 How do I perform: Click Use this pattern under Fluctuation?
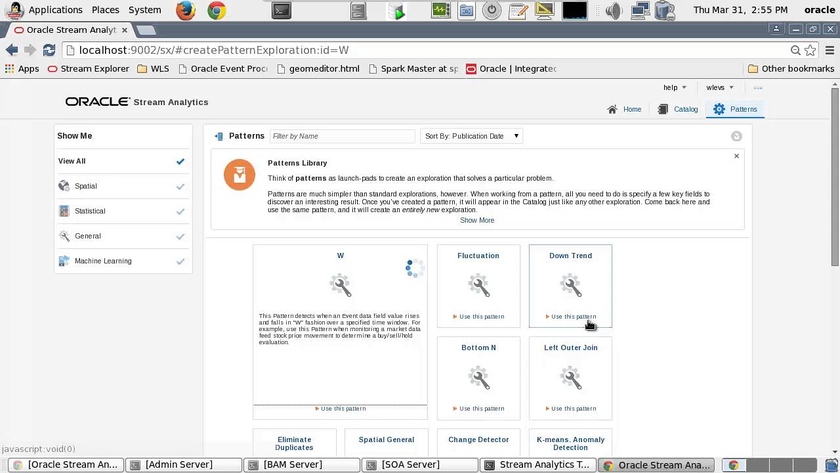pyautogui.click(x=479, y=317)
